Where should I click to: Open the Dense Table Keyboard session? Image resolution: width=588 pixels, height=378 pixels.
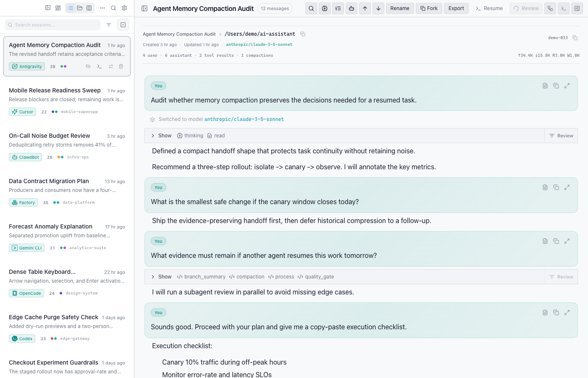[x=67, y=283]
